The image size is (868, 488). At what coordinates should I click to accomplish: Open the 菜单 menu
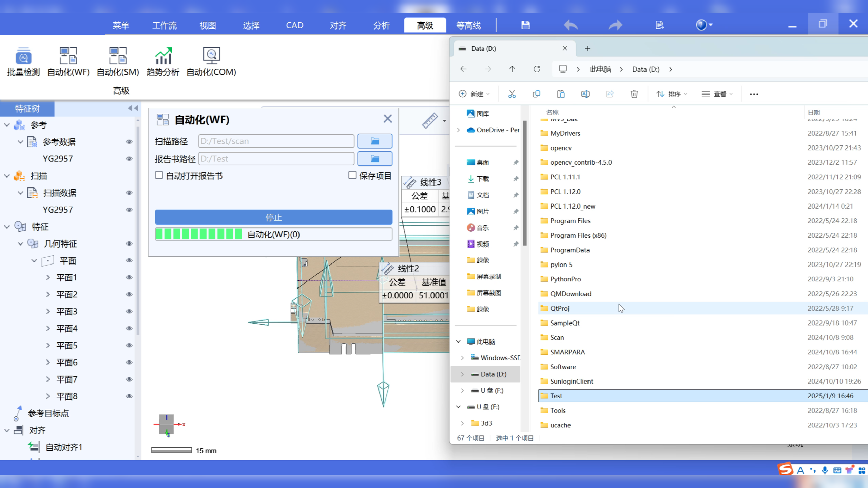(121, 25)
